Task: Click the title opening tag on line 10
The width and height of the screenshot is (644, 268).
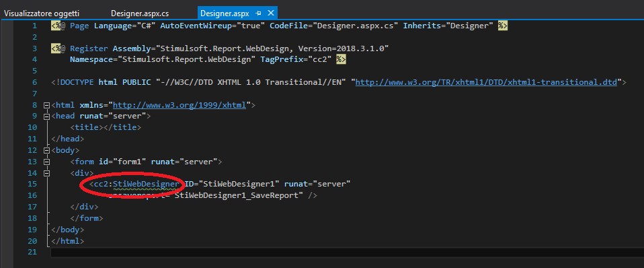Action: tap(87, 128)
